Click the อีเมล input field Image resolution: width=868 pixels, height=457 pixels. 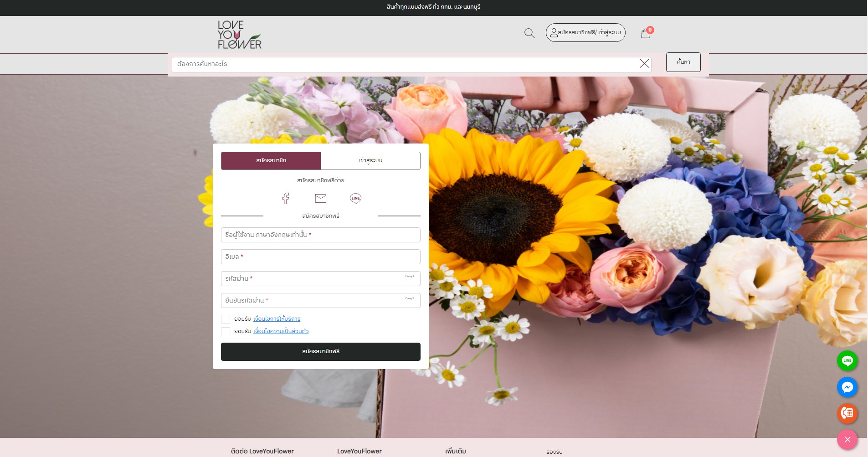coord(321,257)
